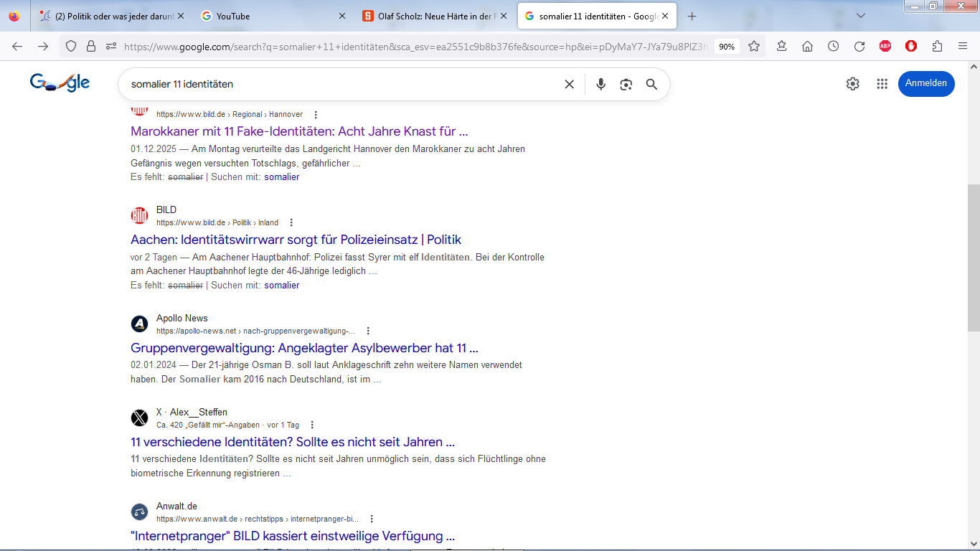980x551 pixels.
Task: Activate voice search via the microphone icon
Action: point(600,84)
